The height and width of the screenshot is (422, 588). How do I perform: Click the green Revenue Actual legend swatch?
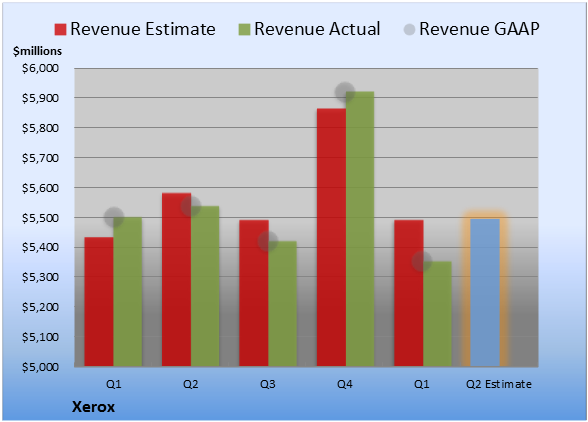point(244,30)
